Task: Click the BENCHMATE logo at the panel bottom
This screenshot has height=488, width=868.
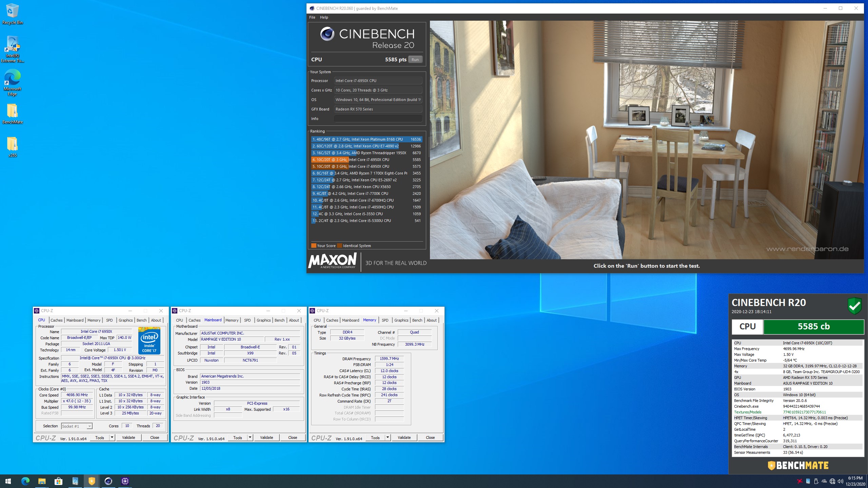Action: click(x=798, y=465)
